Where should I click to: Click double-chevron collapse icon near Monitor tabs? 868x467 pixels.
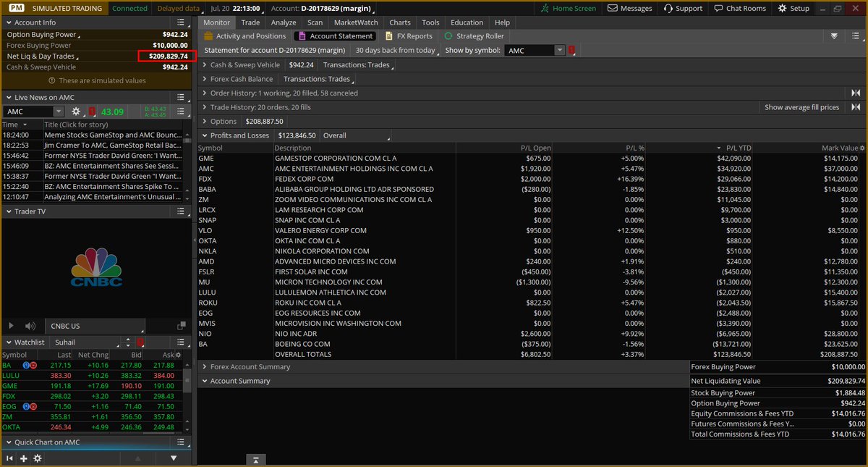click(834, 36)
